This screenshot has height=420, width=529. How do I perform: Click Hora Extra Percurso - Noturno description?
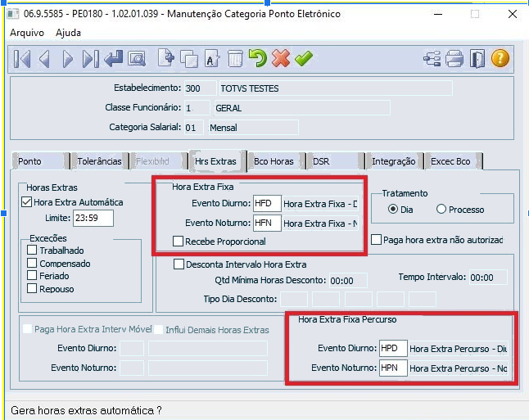pyautogui.click(x=458, y=368)
